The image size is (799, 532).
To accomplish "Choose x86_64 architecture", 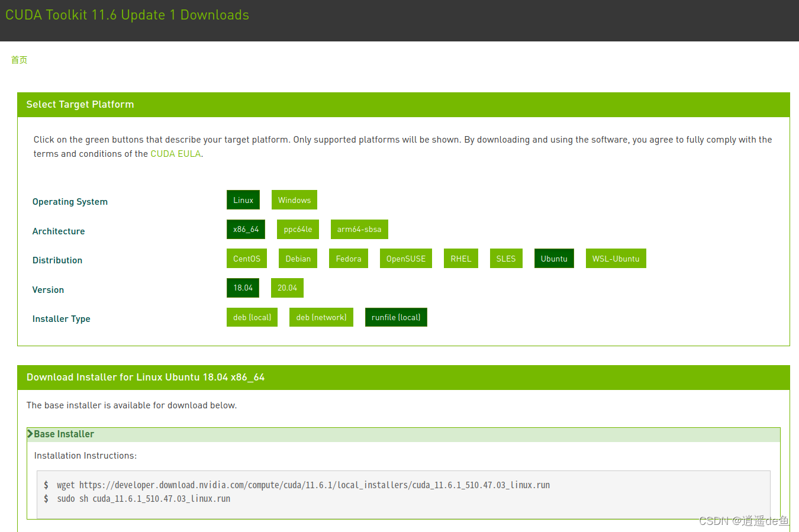I will pyautogui.click(x=246, y=229).
